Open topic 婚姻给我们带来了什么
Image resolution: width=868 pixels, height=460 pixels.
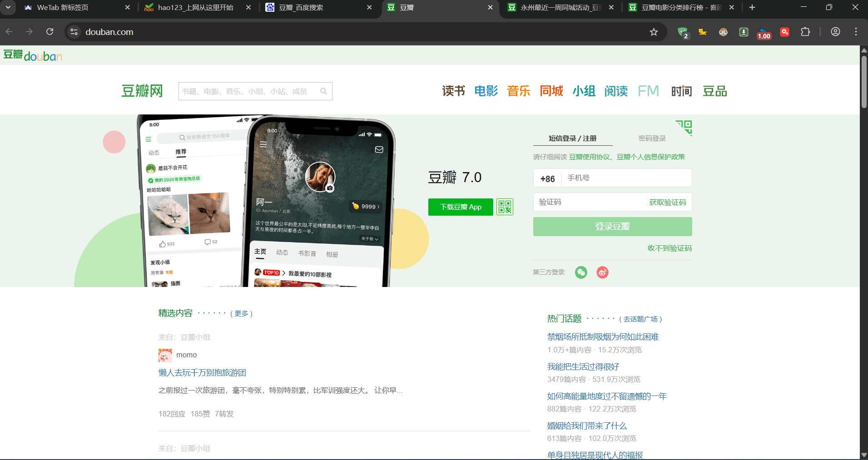coord(587,426)
